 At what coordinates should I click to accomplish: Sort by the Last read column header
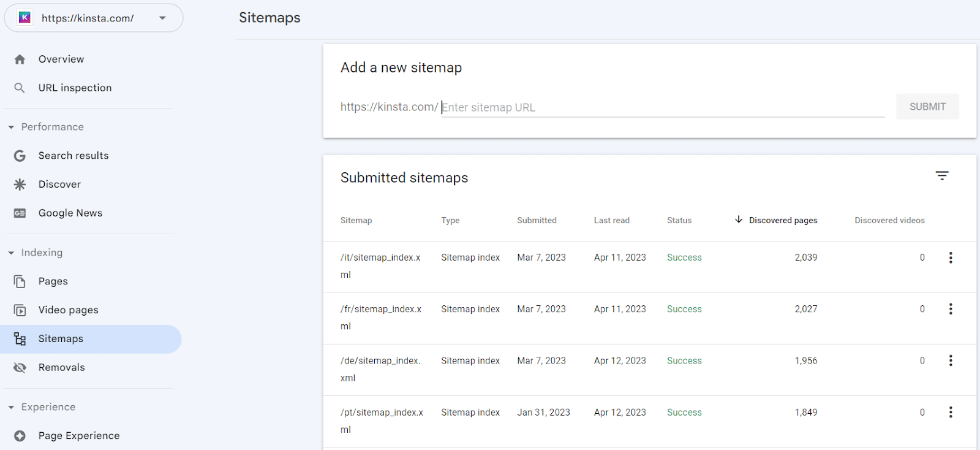pos(611,220)
